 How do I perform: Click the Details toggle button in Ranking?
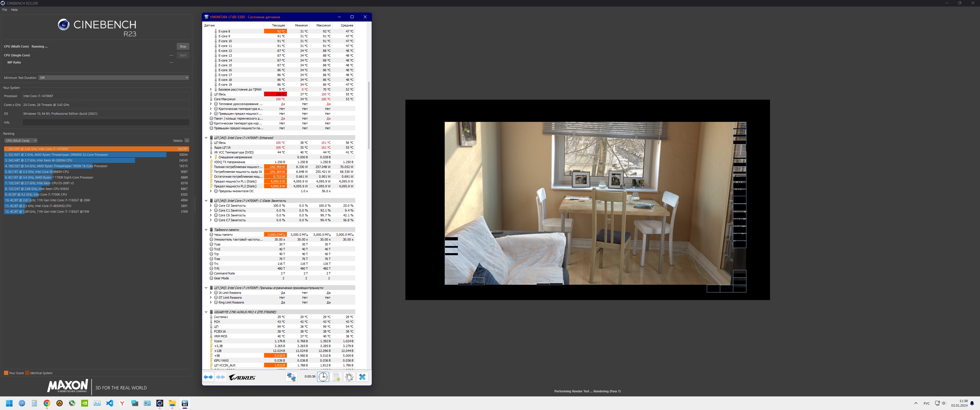pyautogui.click(x=187, y=141)
